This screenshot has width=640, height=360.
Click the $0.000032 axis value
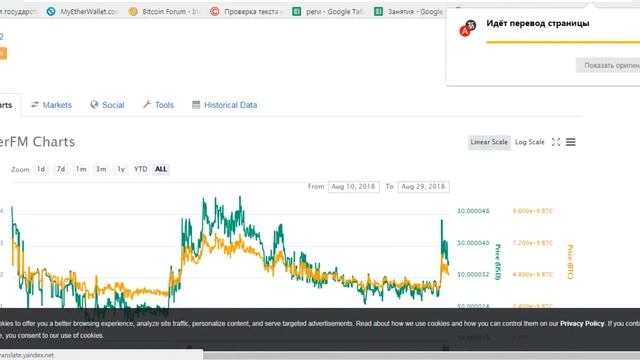pyautogui.click(x=473, y=274)
